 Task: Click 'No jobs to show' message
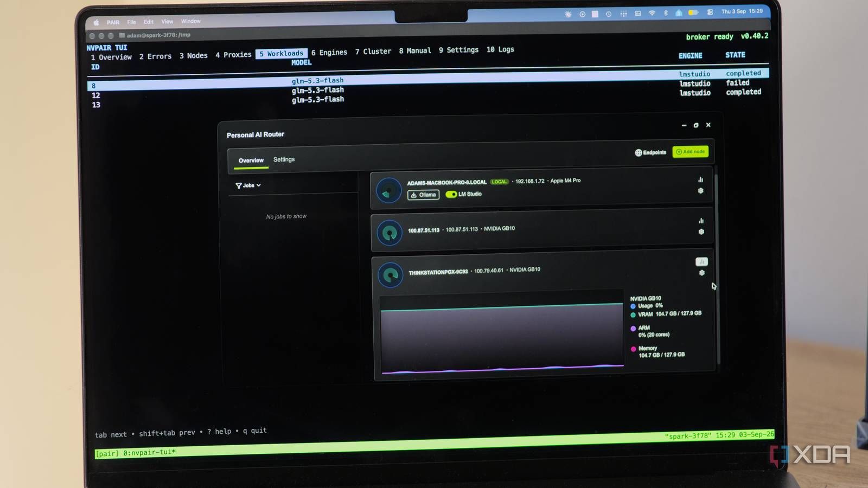point(286,216)
